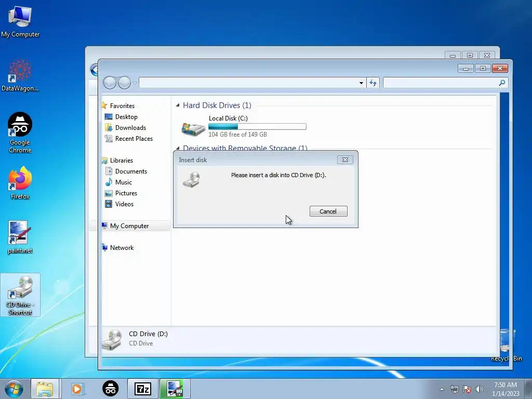
Task: Click the volume speaker tray icon
Action: (480, 389)
